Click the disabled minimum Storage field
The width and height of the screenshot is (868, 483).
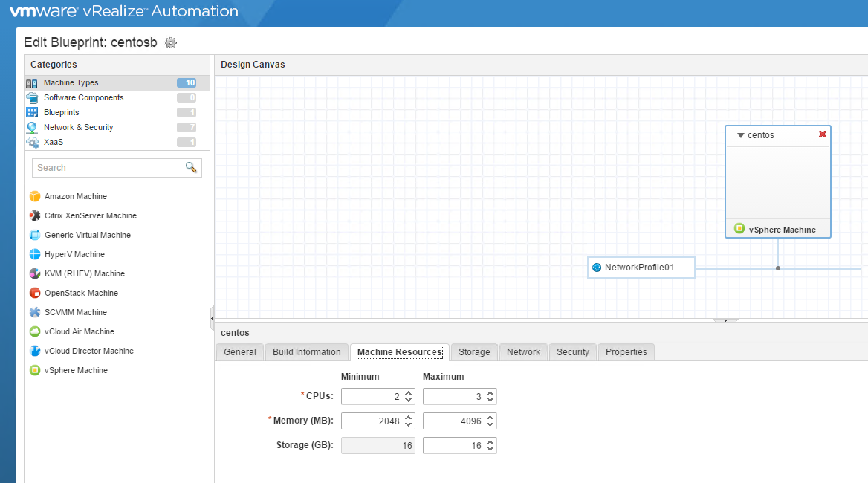(378, 445)
